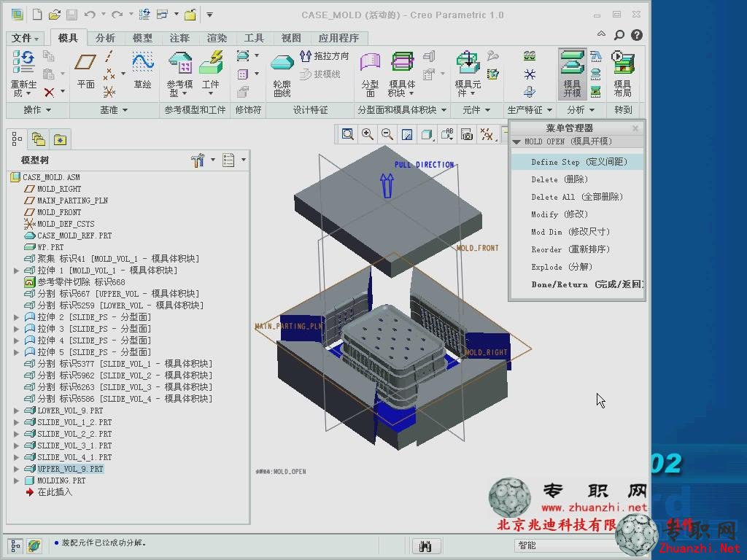Click the Zoom Out view icon
Image resolution: width=747 pixels, height=560 pixels.
pyautogui.click(x=387, y=135)
